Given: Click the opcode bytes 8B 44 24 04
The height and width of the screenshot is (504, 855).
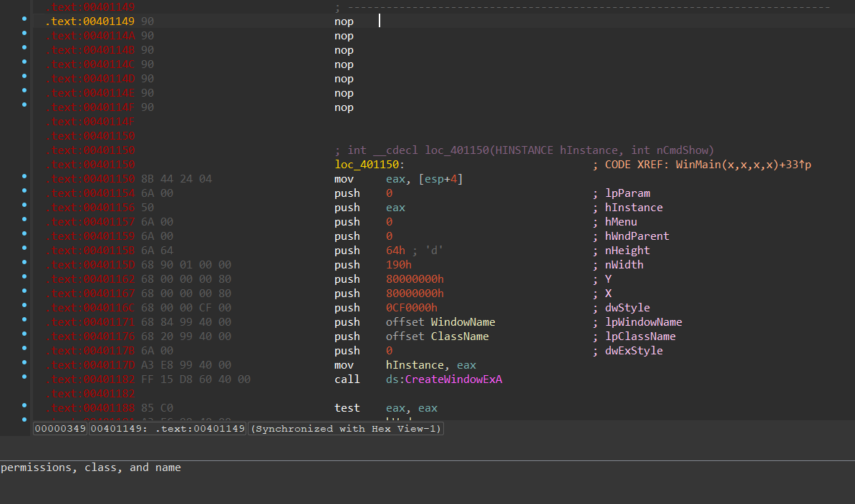Looking at the screenshot, I should [x=177, y=179].
